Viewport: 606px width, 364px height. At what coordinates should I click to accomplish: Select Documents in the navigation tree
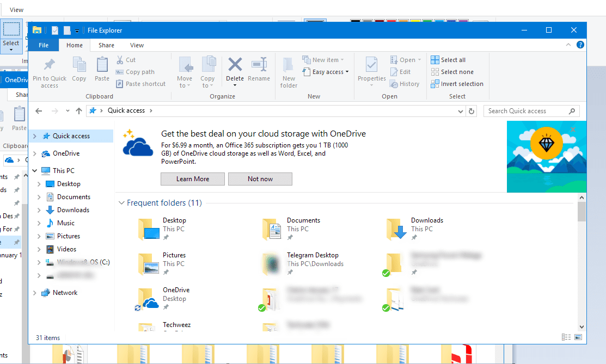(x=74, y=197)
